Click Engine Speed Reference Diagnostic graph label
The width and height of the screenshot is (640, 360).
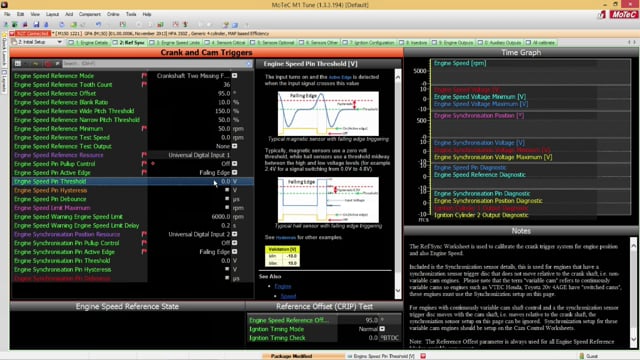(480, 175)
